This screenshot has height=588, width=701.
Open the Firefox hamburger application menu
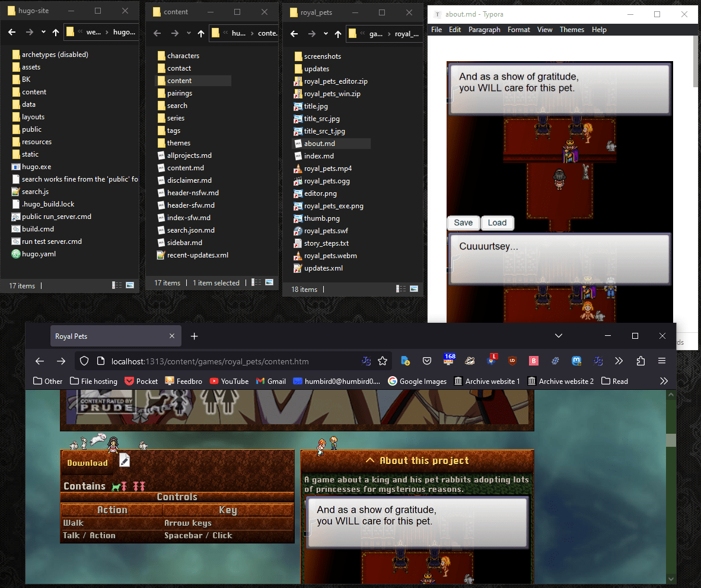click(662, 361)
